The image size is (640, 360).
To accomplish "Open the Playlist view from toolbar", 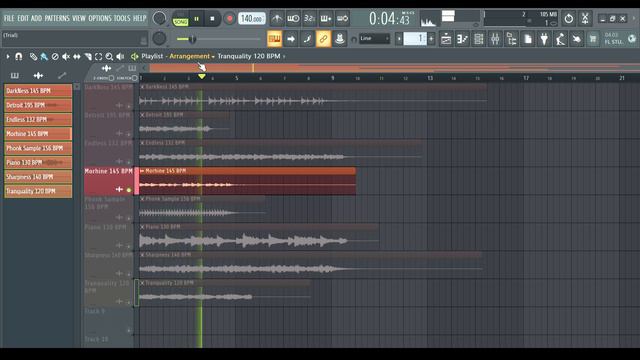I will click(446, 39).
